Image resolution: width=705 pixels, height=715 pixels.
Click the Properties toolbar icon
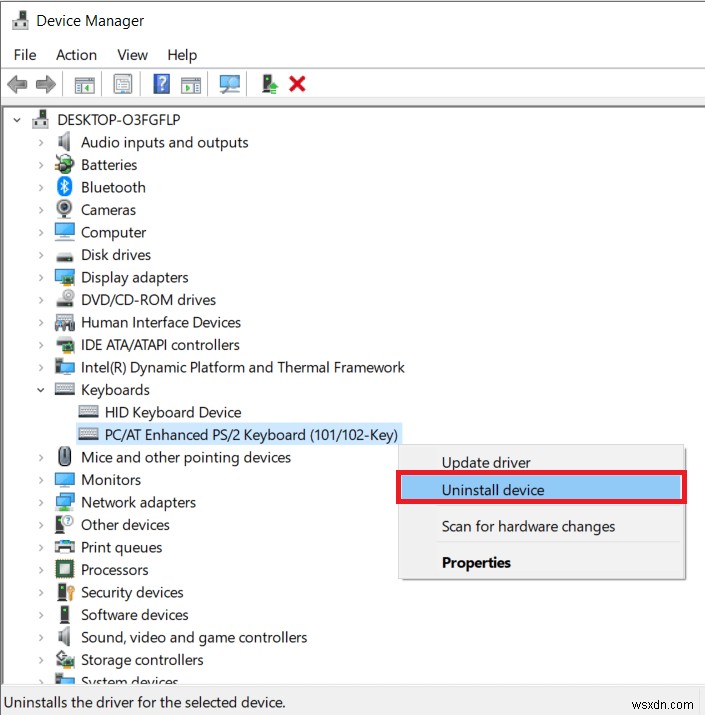tap(123, 84)
